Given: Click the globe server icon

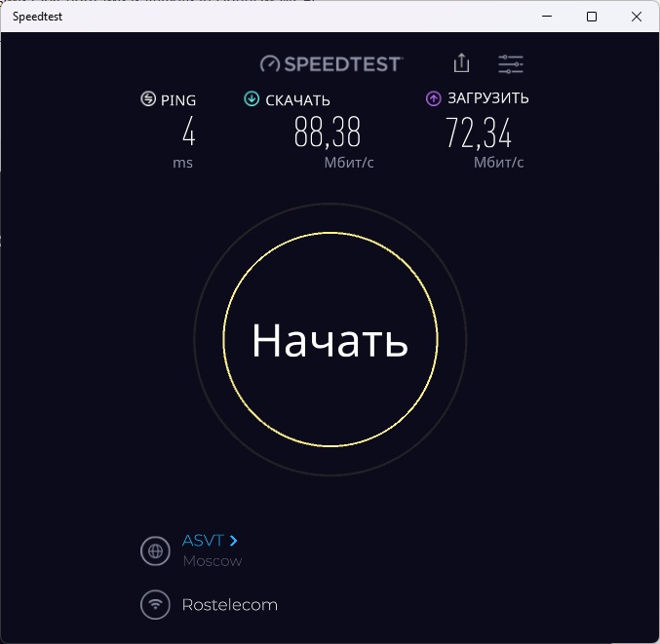Looking at the screenshot, I should (155, 550).
